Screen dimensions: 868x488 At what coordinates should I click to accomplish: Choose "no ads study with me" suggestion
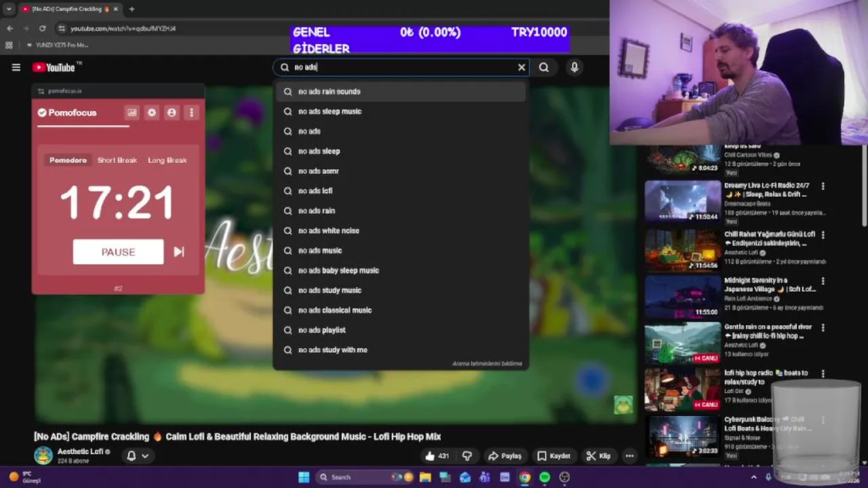[x=400, y=350]
